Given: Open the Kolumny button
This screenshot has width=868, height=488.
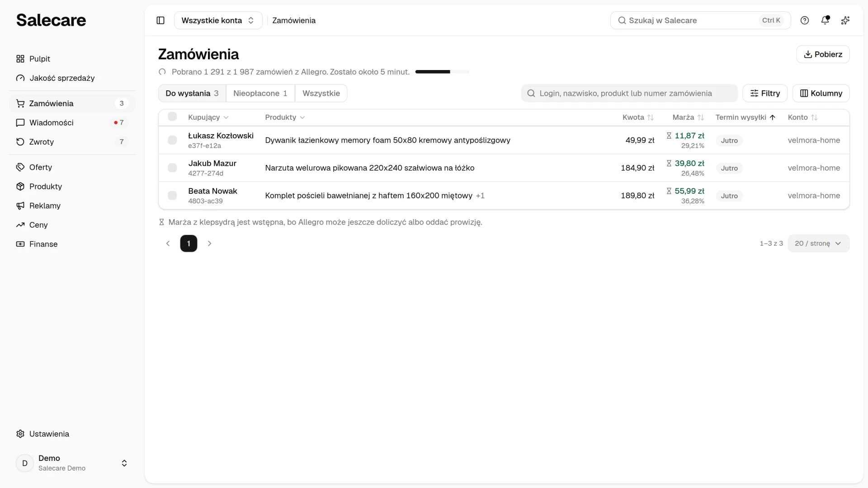Looking at the screenshot, I should [821, 94].
